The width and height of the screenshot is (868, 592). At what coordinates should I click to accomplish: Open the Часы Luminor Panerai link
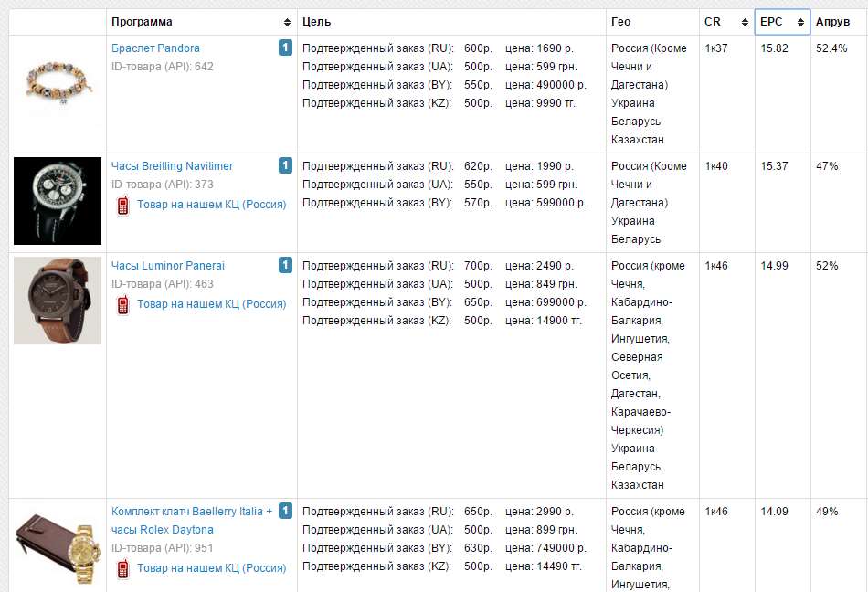pos(167,266)
